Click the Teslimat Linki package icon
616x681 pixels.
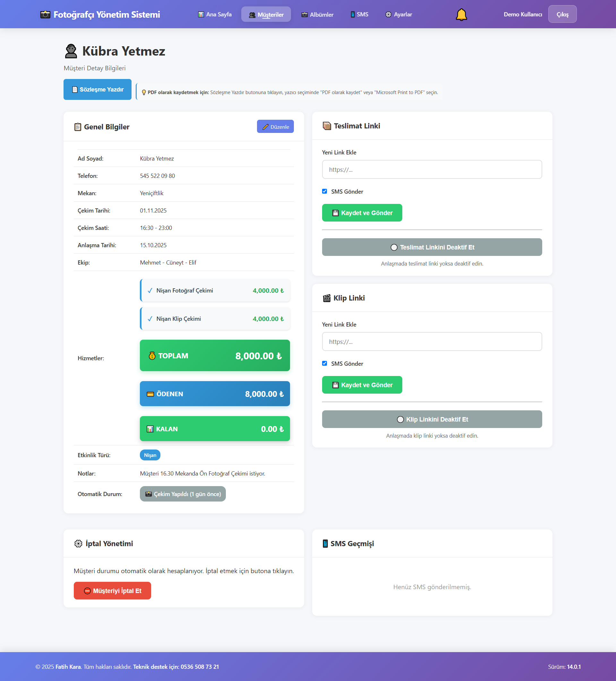click(327, 126)
